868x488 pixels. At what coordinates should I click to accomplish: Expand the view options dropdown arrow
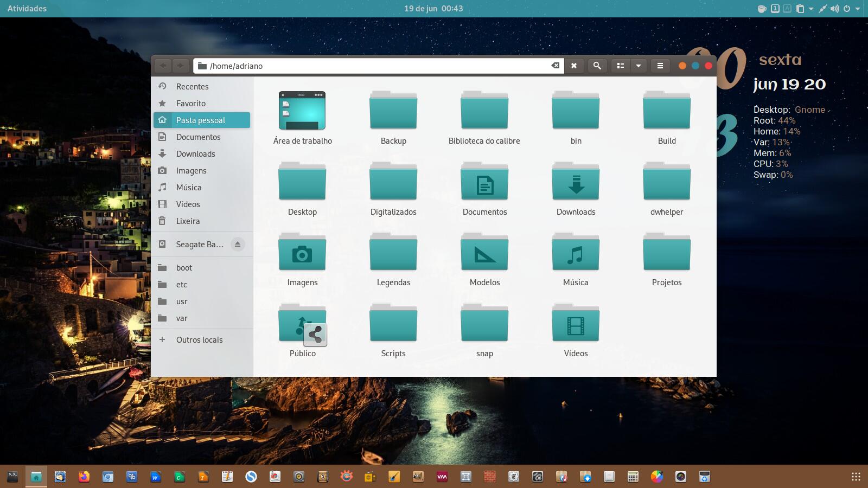pyautogui.click(x=639, y=66)
